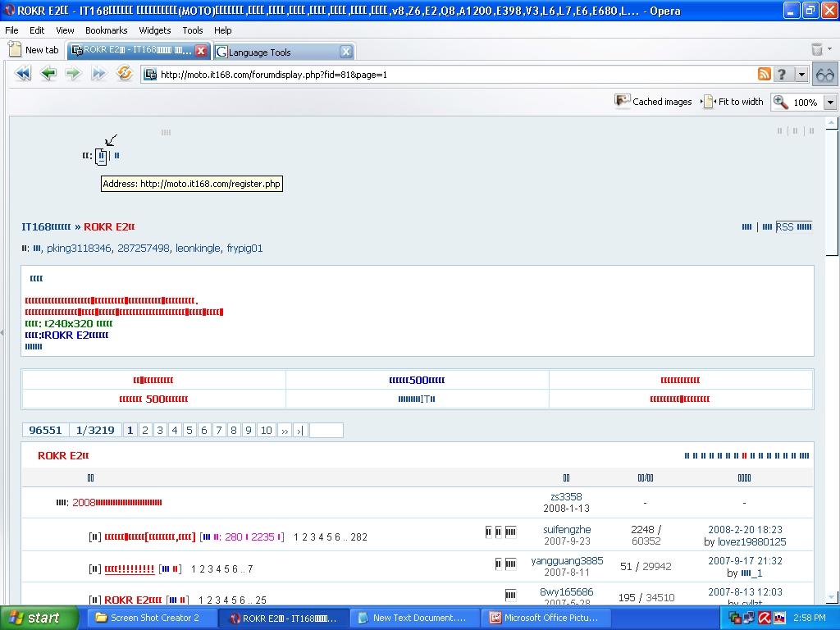
Task: Click the page number input after the pagination
Action: 326,430
